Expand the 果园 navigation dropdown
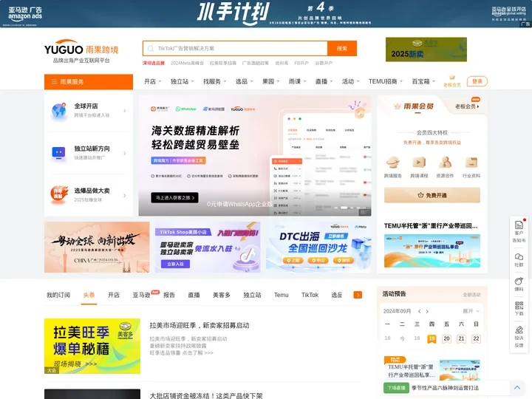The height and width of the screenshot is (399, 532). click(270, 81)
